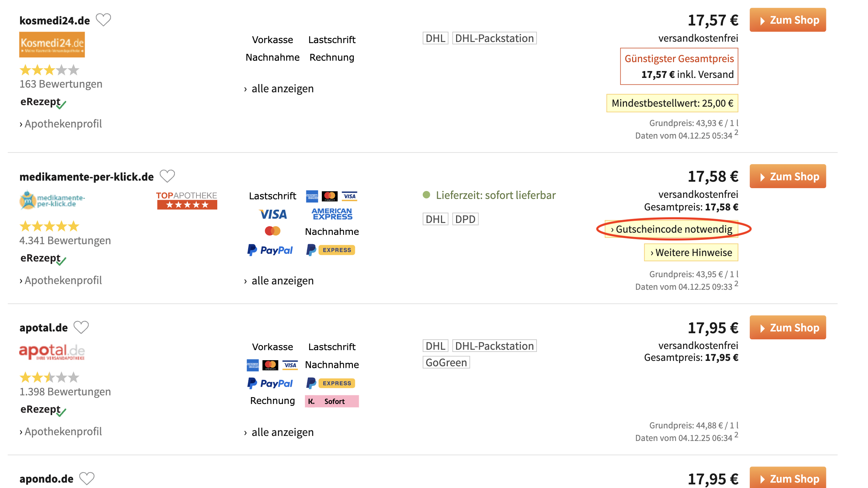Click the DHL shipping badge in kosmedi24 row
The height and width of the screenshot is (488, 868).
coord(436,38)
